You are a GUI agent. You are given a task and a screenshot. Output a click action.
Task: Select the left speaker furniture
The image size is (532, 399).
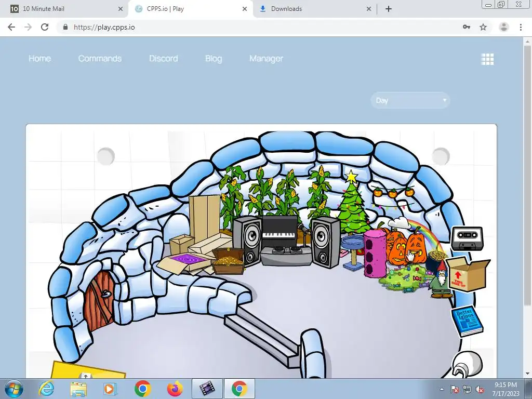tap(248, 241)
